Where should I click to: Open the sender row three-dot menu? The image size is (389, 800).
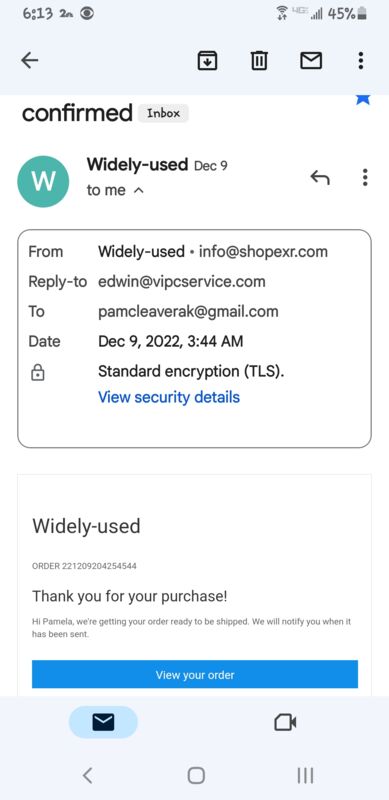tap(364, 177)
